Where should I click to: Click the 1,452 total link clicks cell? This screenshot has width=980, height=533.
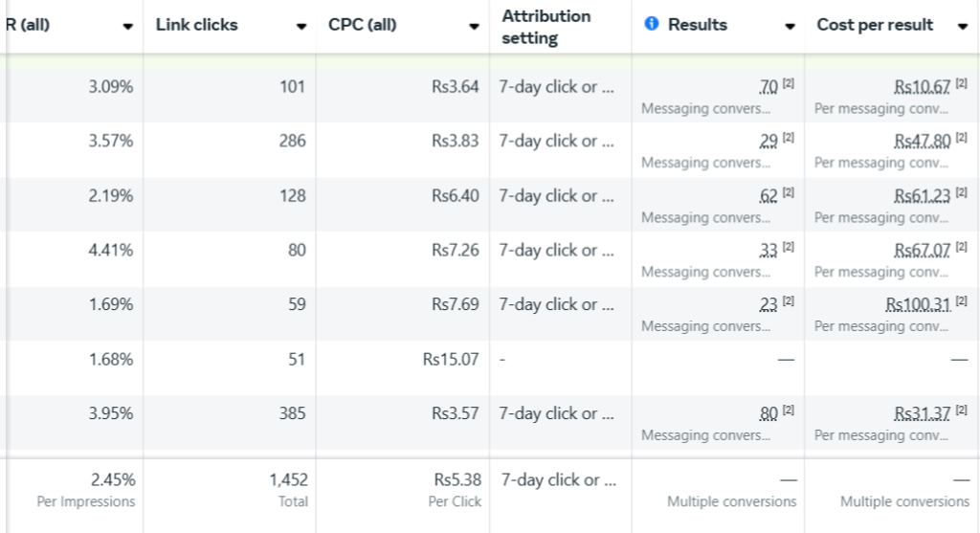point(289,479)
